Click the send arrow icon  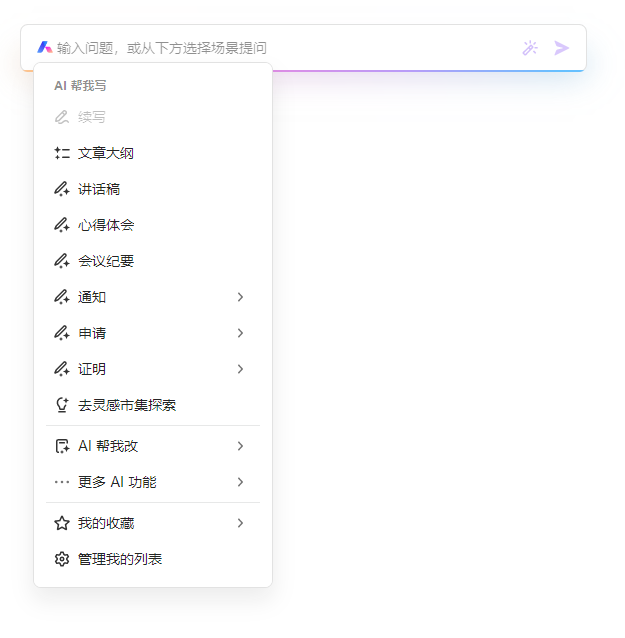pos(562,48)
